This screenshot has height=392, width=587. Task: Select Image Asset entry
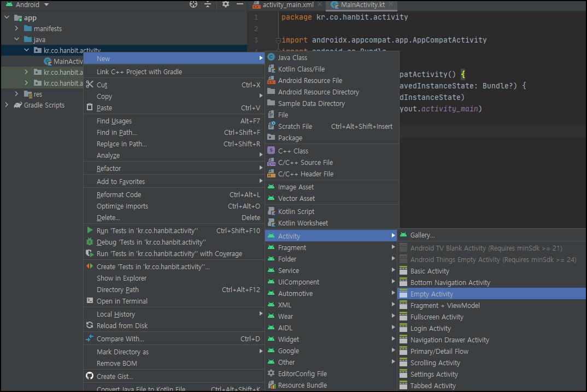coord(332,187)
